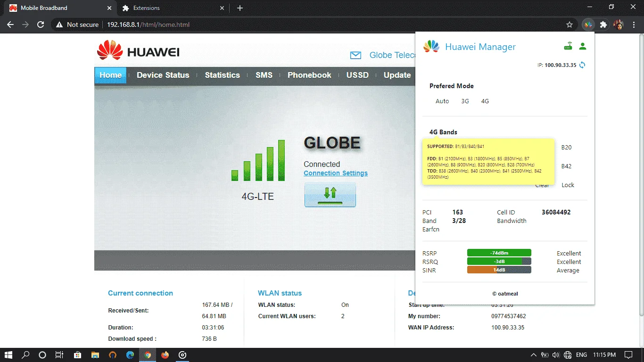Image resolution: width=644 pixels, height=362 pixels.
Task: Click the Lock button for 4G bands
Action: point(568,185)
